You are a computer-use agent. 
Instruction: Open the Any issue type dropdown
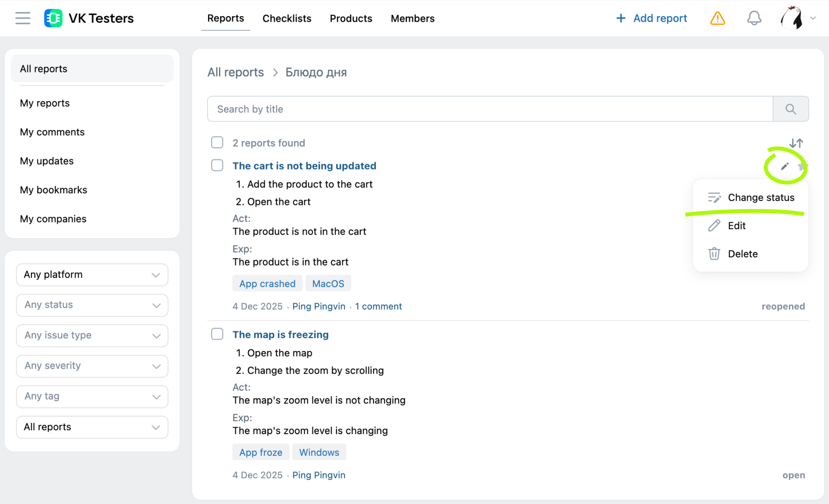92,335
